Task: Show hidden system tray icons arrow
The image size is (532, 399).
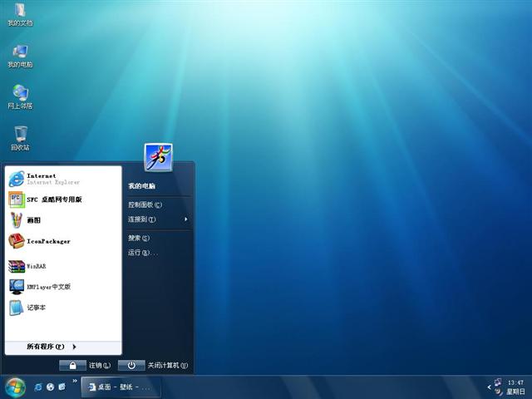Action: (x=489, y=387)
